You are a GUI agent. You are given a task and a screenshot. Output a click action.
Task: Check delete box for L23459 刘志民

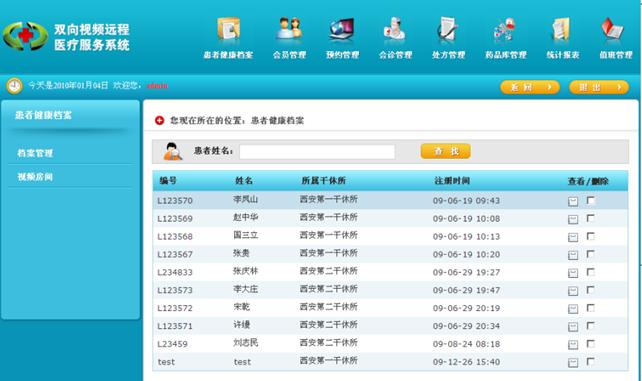(591, 344)
